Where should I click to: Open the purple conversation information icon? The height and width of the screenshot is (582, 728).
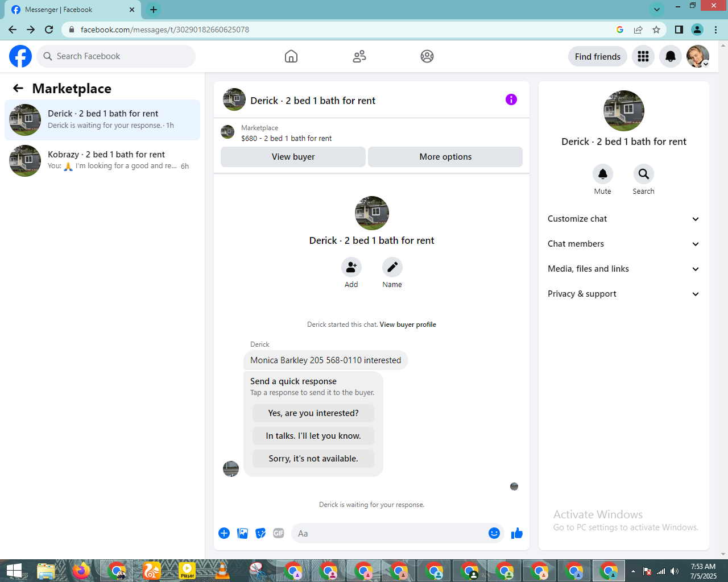(511, 99)
